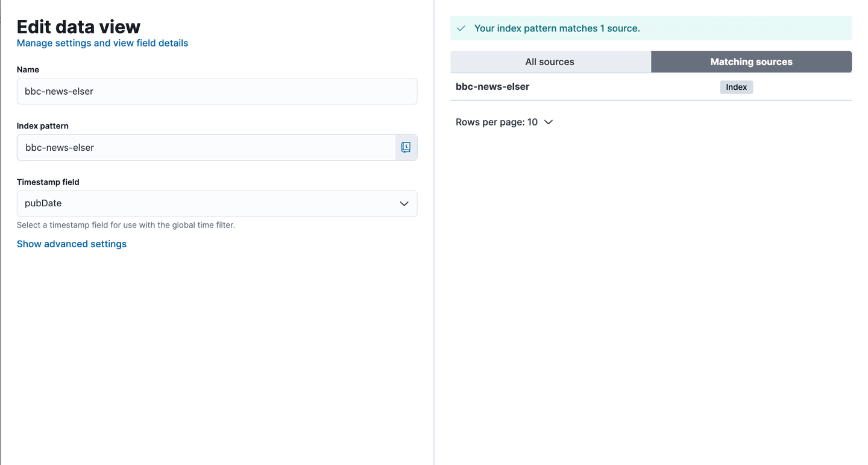Click the checkmark icon in the success banner
Screen dimensions: 868x465
tap(461, 28)
